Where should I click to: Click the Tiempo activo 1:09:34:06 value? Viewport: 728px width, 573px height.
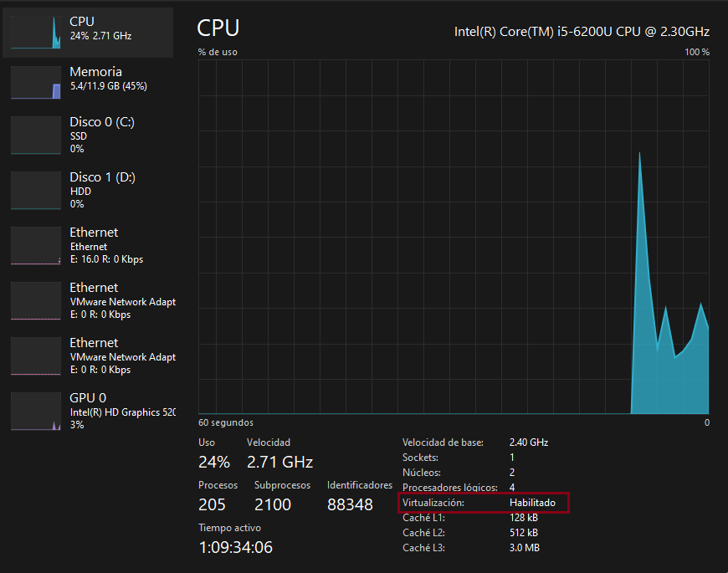point(235,548)
